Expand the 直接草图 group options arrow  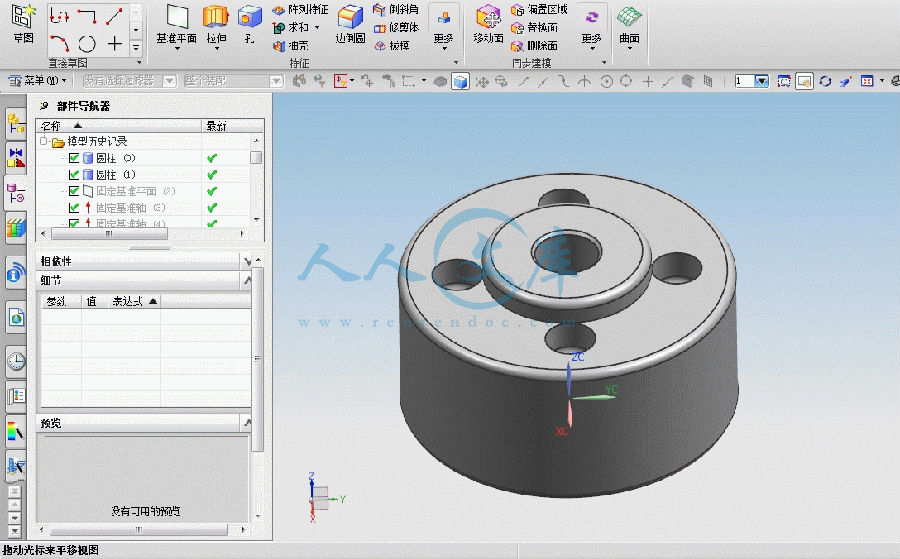138,63
